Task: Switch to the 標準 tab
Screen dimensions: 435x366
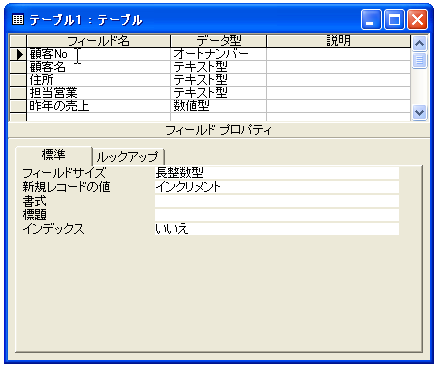Action: [x=54, y=155]
